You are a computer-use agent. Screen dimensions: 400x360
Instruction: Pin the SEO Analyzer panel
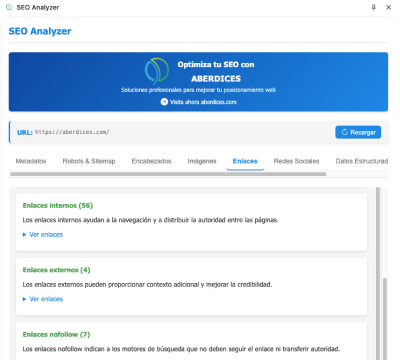374,7
